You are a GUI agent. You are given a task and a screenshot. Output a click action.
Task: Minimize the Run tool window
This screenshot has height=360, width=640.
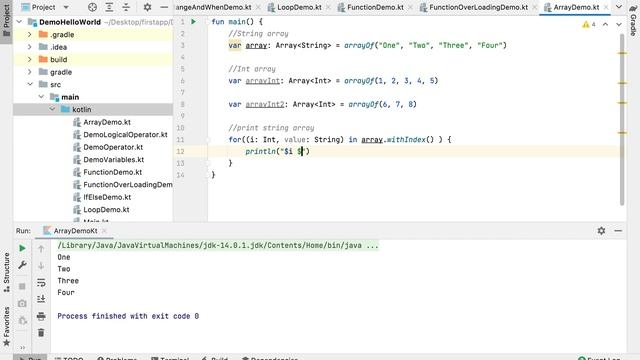(x=618, y=231)
